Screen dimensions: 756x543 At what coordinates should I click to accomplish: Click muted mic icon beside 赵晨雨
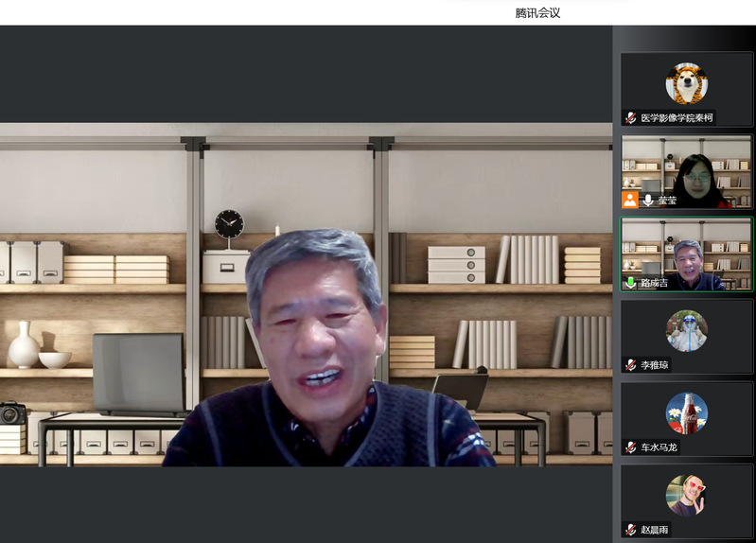[x=630, y=530]
